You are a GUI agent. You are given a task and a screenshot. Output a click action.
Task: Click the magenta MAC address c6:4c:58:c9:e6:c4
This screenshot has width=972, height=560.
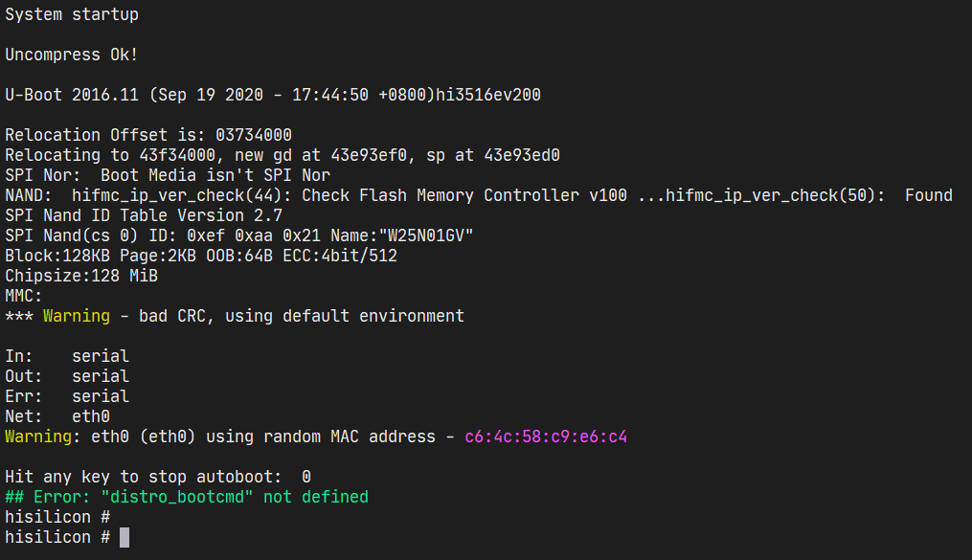[x=546, y=437]
